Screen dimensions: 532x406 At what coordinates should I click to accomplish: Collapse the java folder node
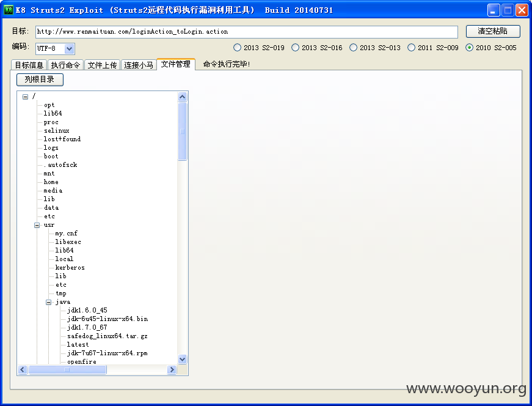[48, 302]
